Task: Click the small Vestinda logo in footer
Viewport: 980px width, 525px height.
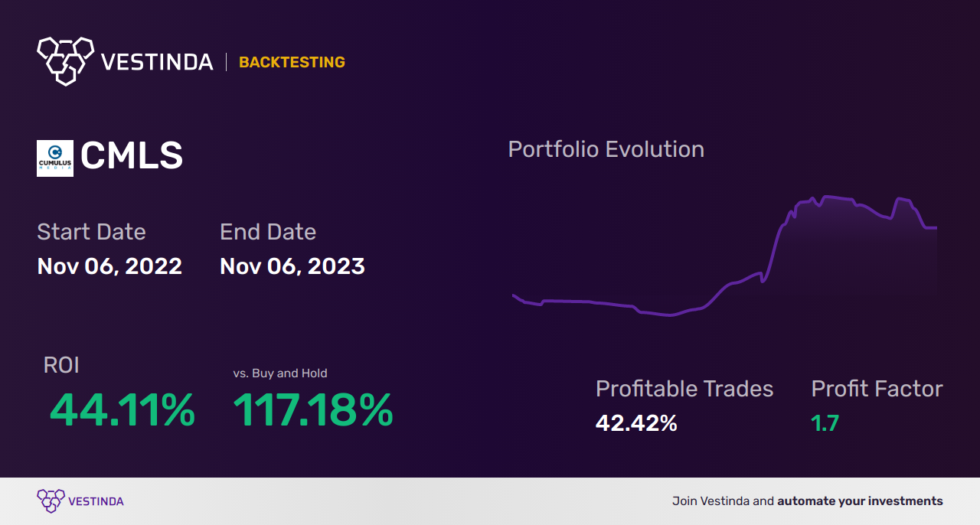Action: tap(51, 501)
